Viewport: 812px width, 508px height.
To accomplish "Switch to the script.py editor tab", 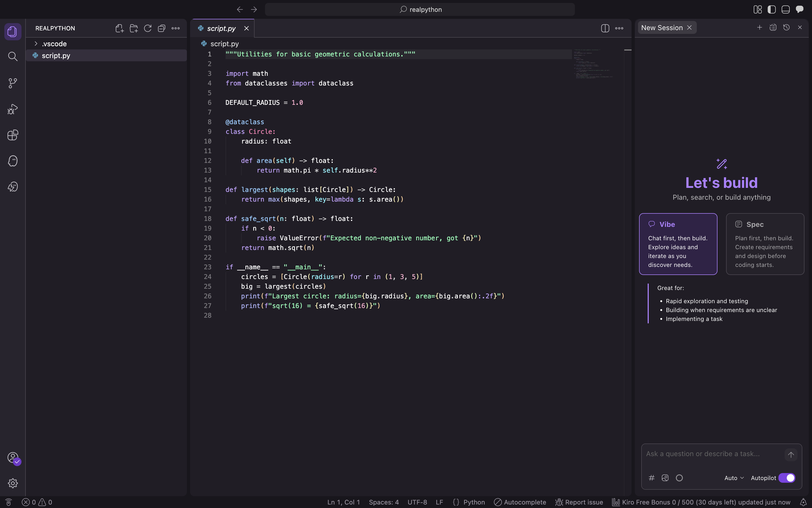I will [222, 28].
